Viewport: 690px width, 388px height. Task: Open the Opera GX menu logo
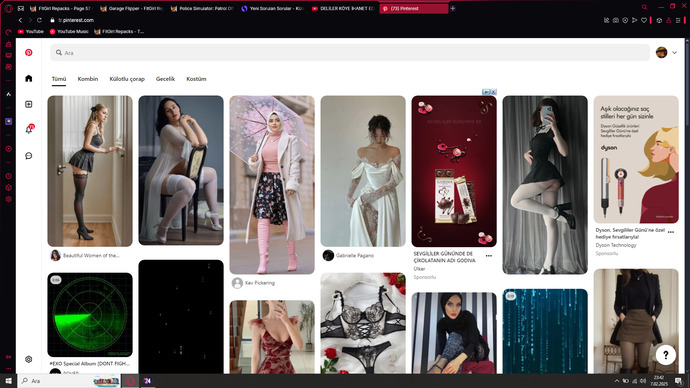click(x=8, y=8)
